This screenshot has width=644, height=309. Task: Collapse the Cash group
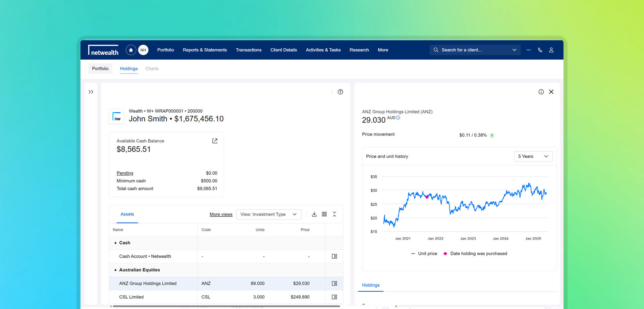pyautogui.click(x=115, y=243)
